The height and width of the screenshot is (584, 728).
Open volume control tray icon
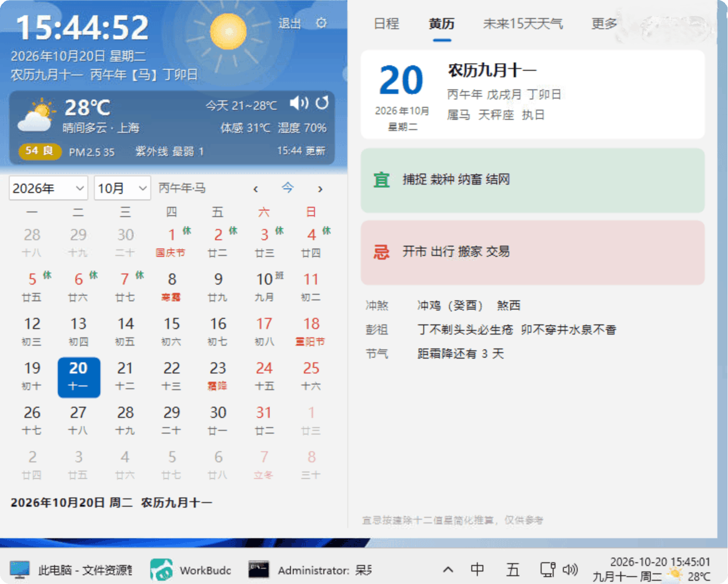tap(570, 570)
